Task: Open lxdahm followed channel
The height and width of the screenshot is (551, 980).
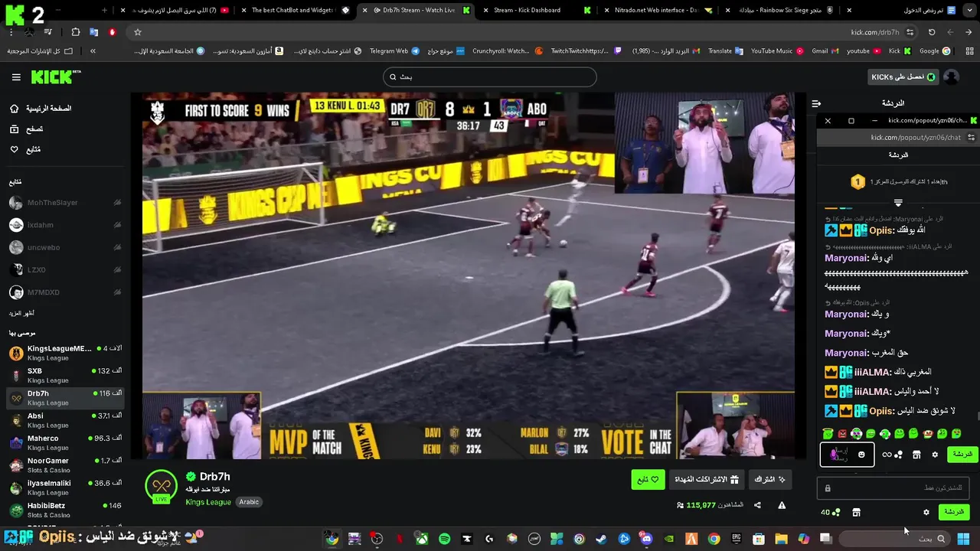Action: click(65, 225)
